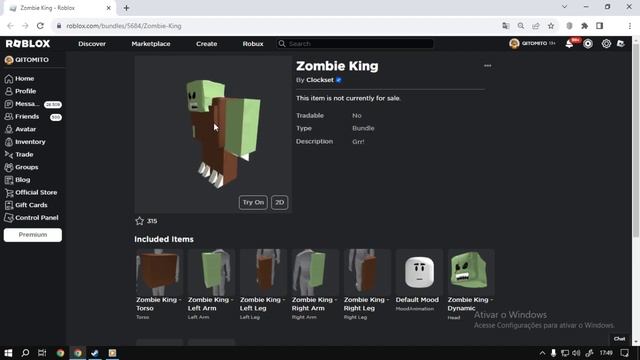Click the Zombie King 3D avatar preview
The width and height of the screenshot is (640, 360).
click(213, 135)
